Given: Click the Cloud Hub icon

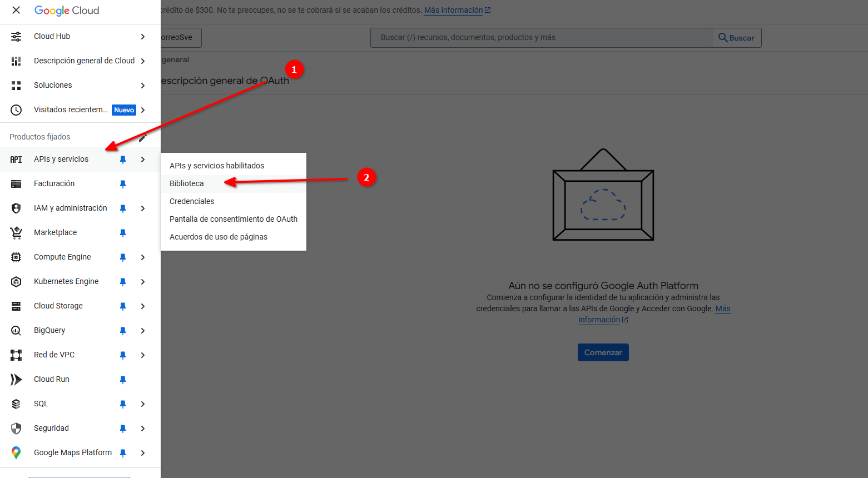Looking at the screenshot, I should (16, 37).
